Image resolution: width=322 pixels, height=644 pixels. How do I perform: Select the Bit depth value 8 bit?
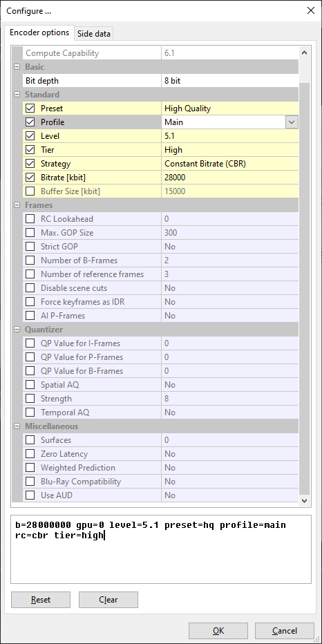[x=230, y=81]
